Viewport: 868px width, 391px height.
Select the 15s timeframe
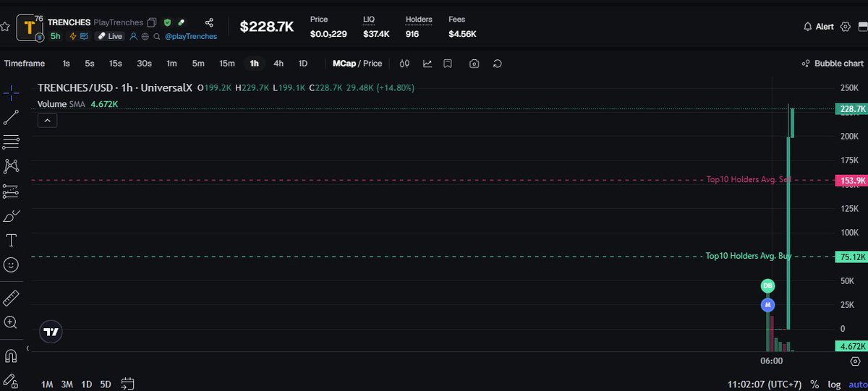point(115,64)
